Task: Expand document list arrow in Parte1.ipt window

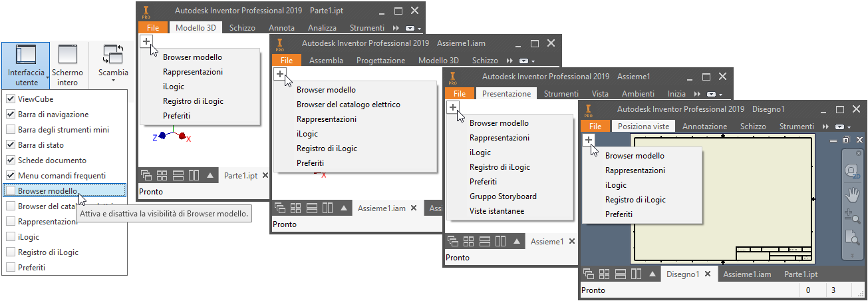Action: (x=210, y=176)
